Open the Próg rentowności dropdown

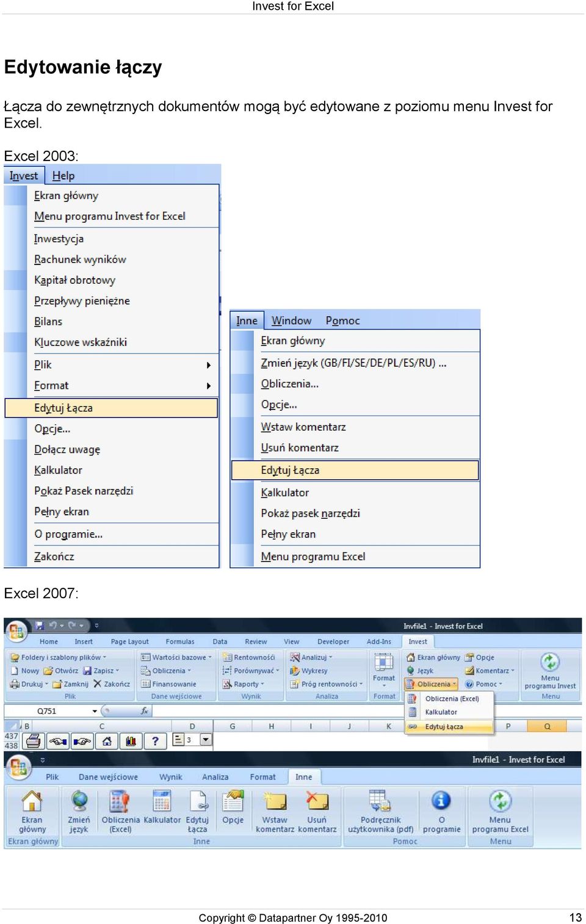coord(327,684)
